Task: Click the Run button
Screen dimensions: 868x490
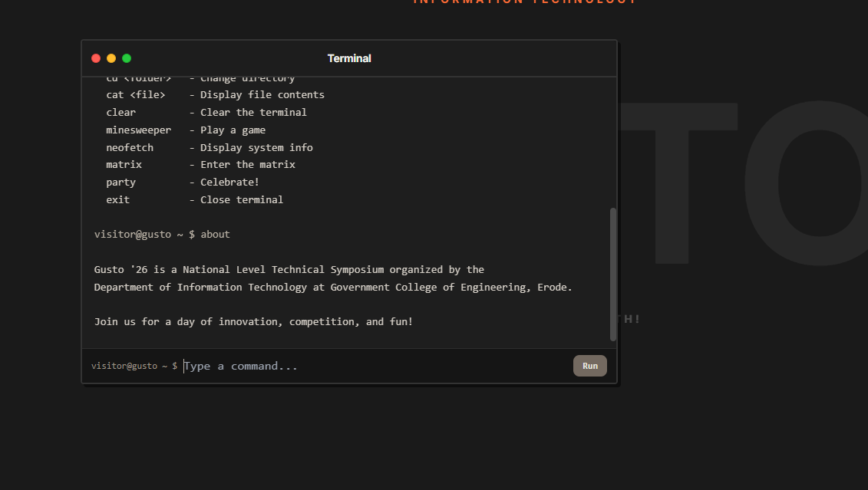Action: point(589,366)
